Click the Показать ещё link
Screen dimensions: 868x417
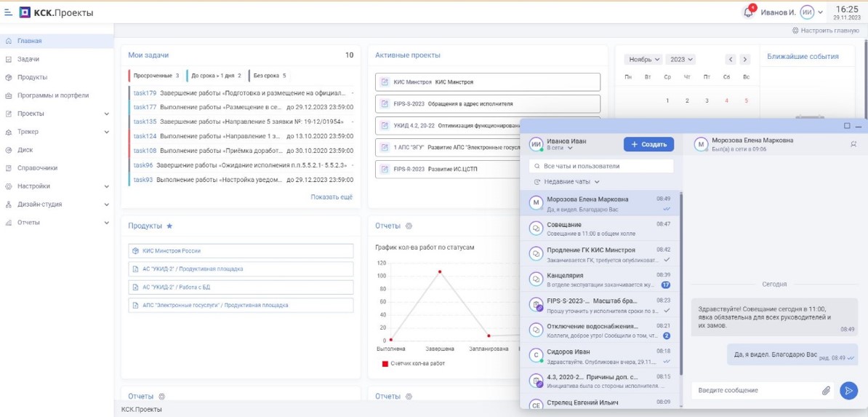coord(331,196)
